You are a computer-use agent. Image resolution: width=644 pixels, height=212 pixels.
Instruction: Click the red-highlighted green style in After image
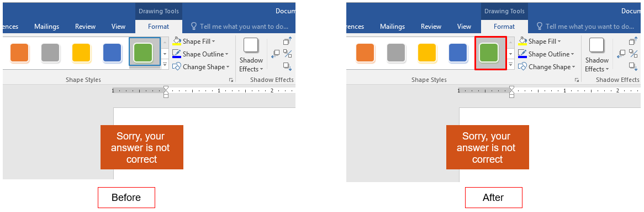(x=490, y=53)
